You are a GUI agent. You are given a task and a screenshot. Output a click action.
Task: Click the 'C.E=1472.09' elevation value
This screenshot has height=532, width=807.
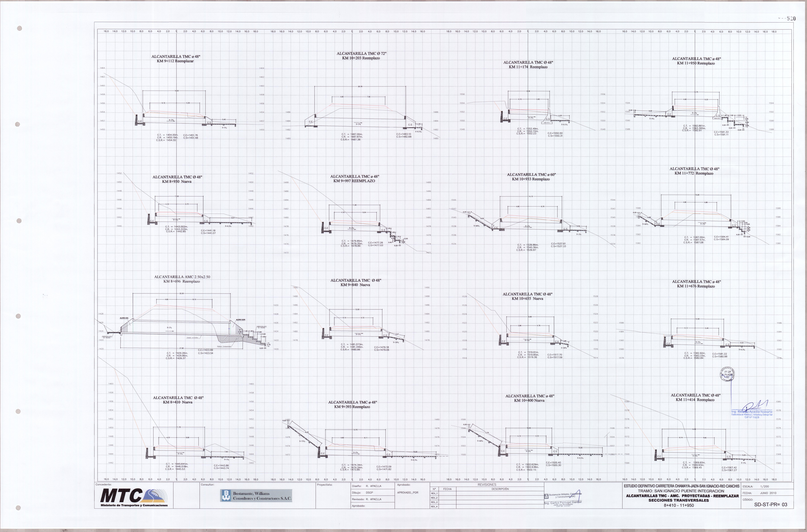coord(384,467)
